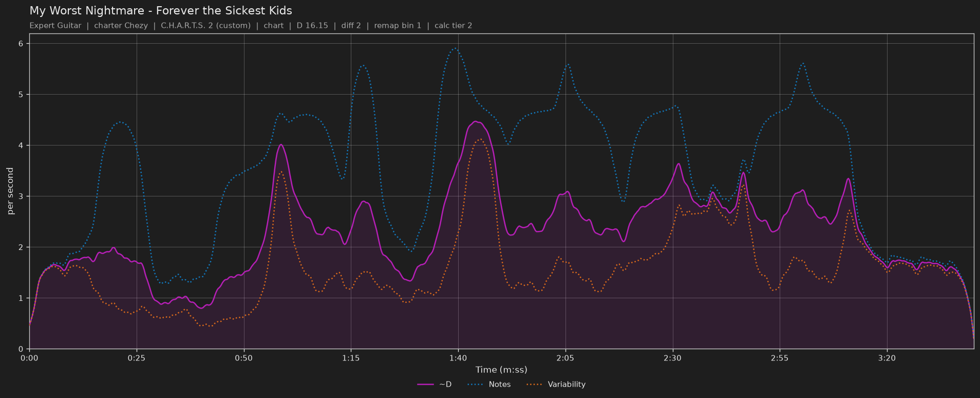Click the "remap bin 1" subtitle text
The height and width of the screenshot is (398, 980).
point(398,26)
